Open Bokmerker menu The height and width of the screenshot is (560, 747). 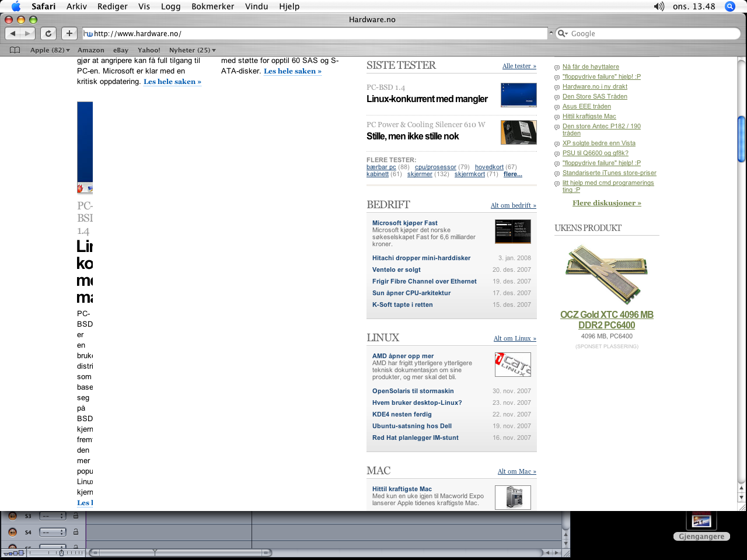(x=212, y=6)
